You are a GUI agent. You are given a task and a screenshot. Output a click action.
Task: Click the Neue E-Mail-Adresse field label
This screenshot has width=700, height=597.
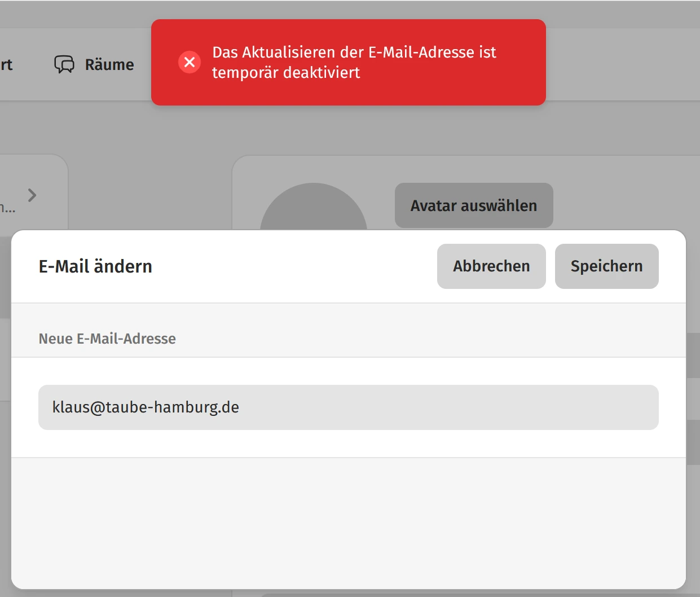point(107,339)
